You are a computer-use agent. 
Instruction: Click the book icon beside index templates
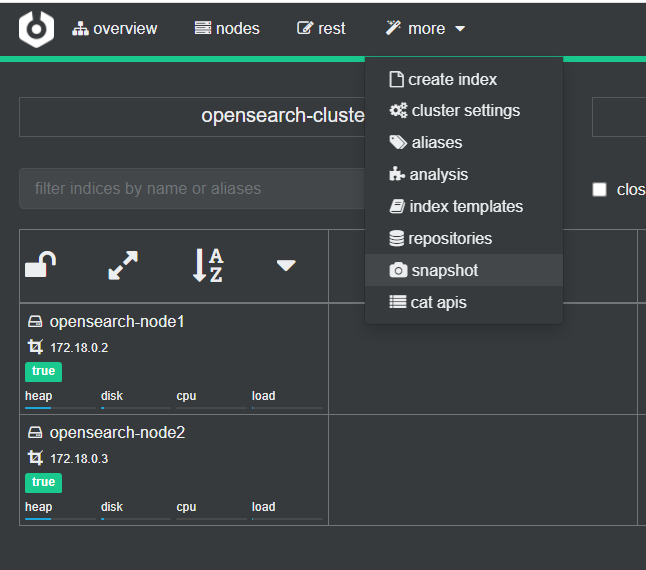click(x=397, y=206)
